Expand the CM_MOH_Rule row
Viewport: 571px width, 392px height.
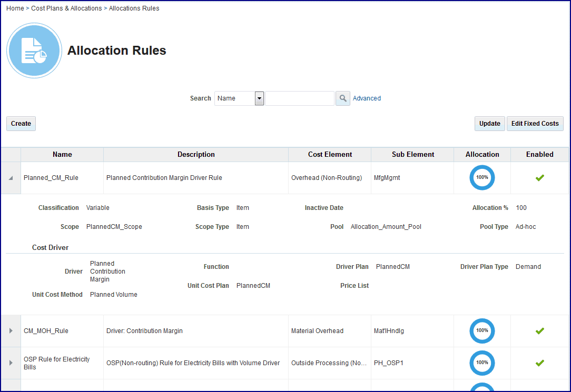click(11, 330)
